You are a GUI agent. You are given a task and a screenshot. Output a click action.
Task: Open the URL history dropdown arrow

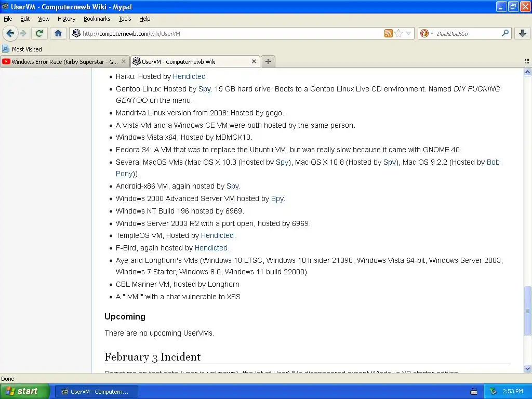pyautogui.click(x=409, y=33)
